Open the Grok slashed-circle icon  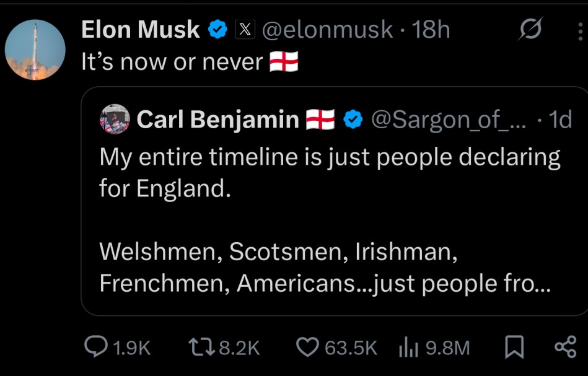[x=530, y=29]
